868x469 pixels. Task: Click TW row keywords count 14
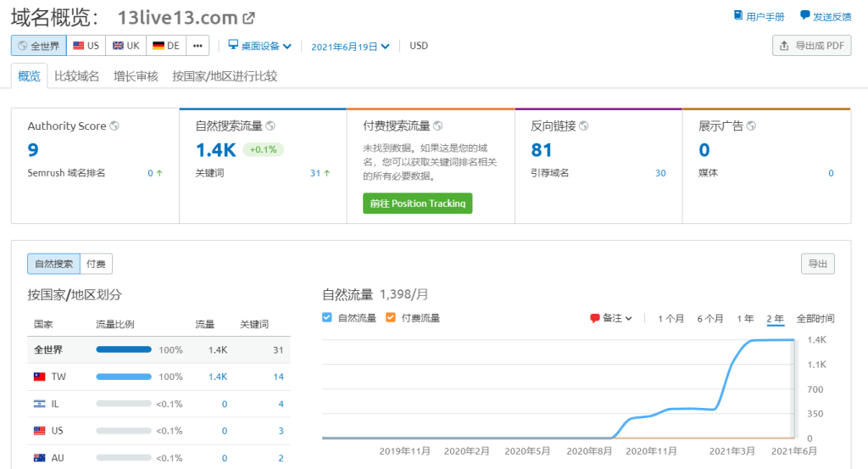click(x=278, y=377)
